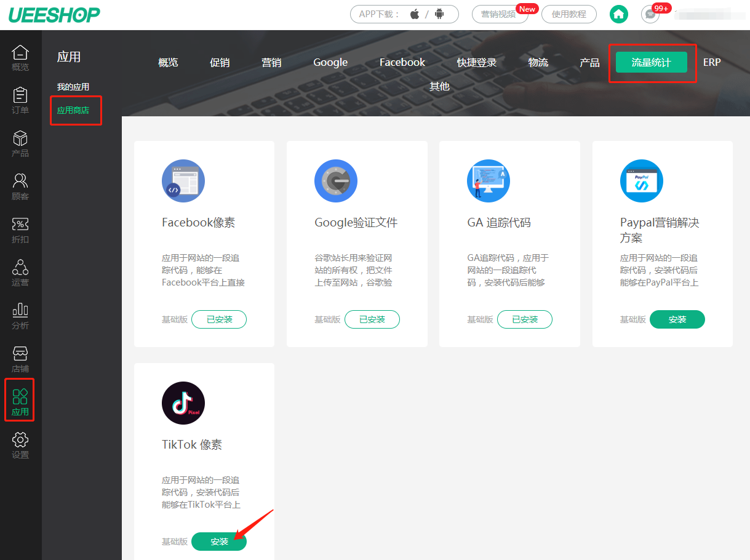The width and height of the screenshot is (750, 560).
Task: Click 基础版 label on Facebook像素 card
Action: click(x=175, y=319)
